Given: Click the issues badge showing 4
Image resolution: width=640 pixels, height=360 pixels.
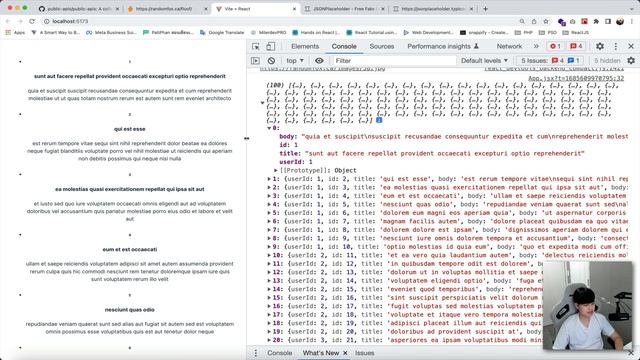Looking at the screenshot, I should click(x=576, y=47).
